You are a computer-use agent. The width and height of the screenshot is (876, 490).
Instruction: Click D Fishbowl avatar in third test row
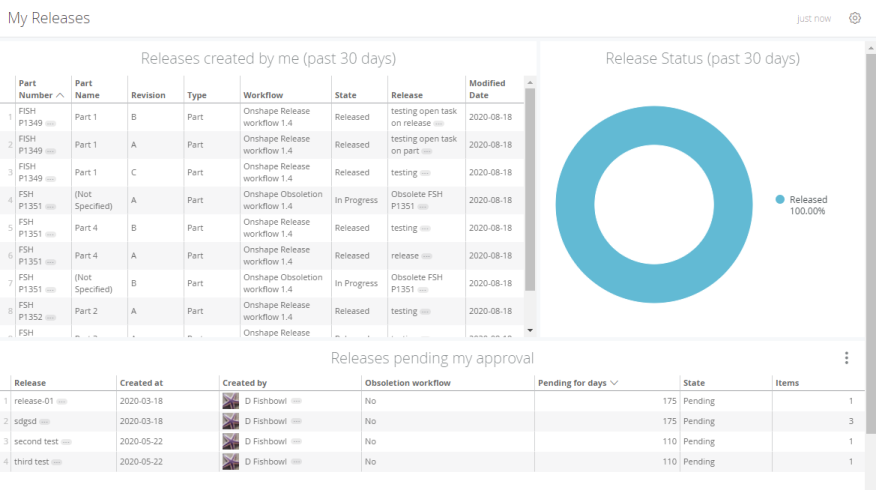[231, 462]
